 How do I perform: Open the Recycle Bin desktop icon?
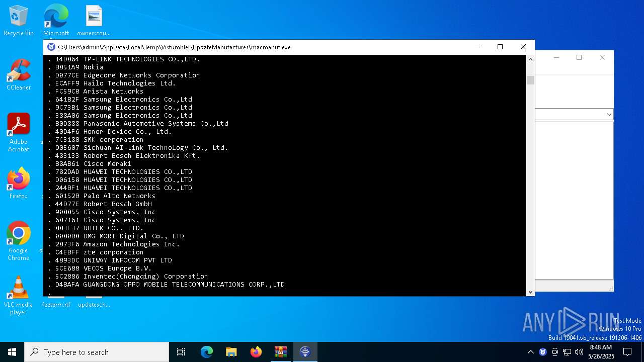click(x=19, y=21)
